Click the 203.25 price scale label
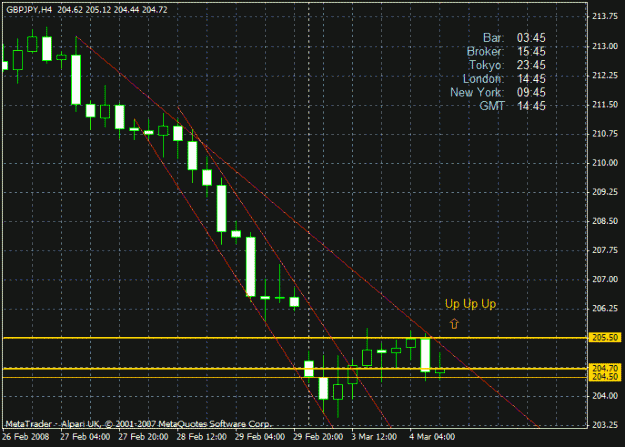Viewport: 625px width, 447px height. [x=605, y=425]
